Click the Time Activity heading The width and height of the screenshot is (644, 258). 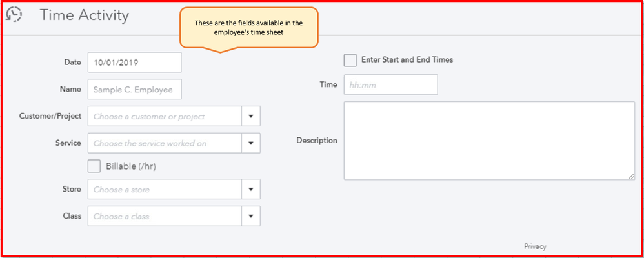(x=85, y=15)
